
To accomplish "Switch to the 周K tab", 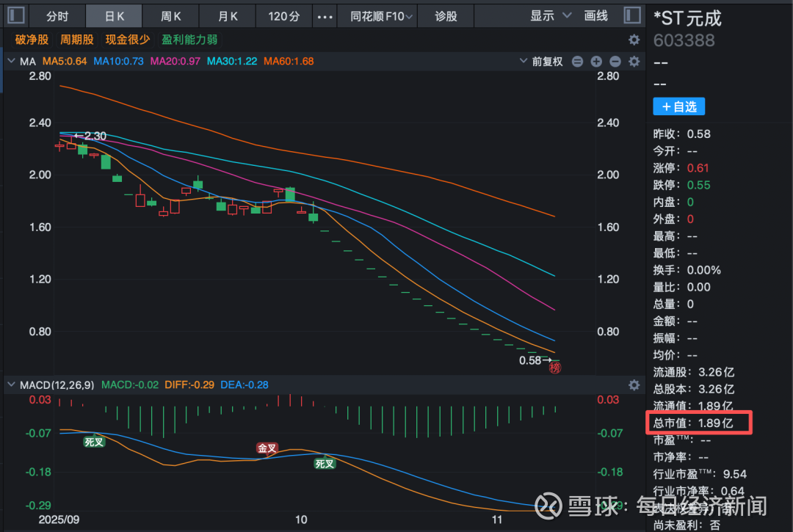I will [171, 15].
